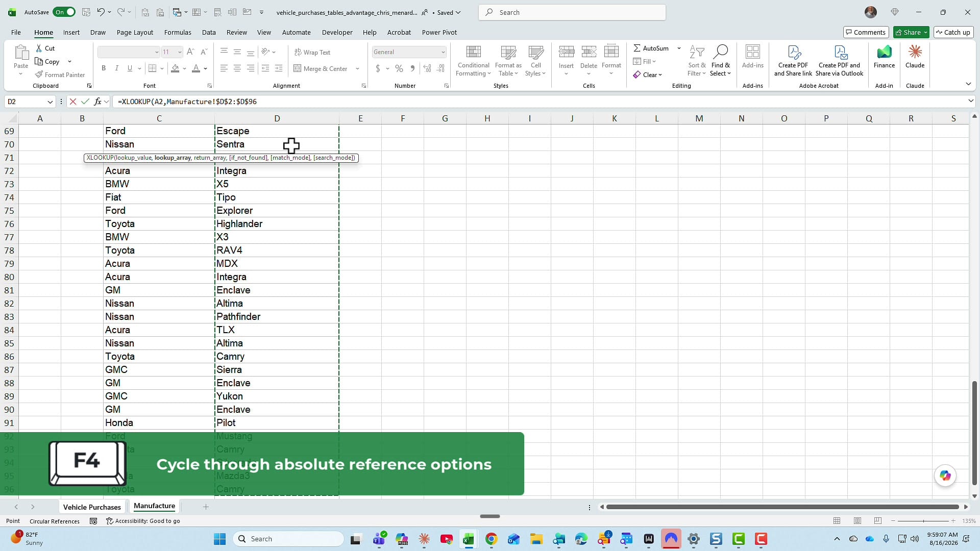Click the Format Painter brush

(39, 74)
